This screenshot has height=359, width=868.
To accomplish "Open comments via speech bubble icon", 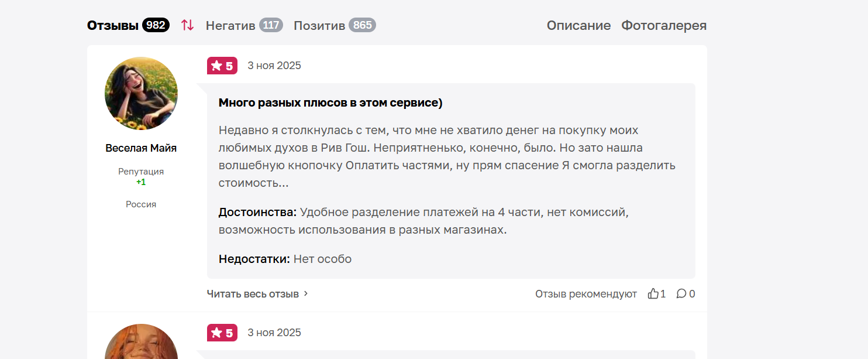I will tap(681, 294).
